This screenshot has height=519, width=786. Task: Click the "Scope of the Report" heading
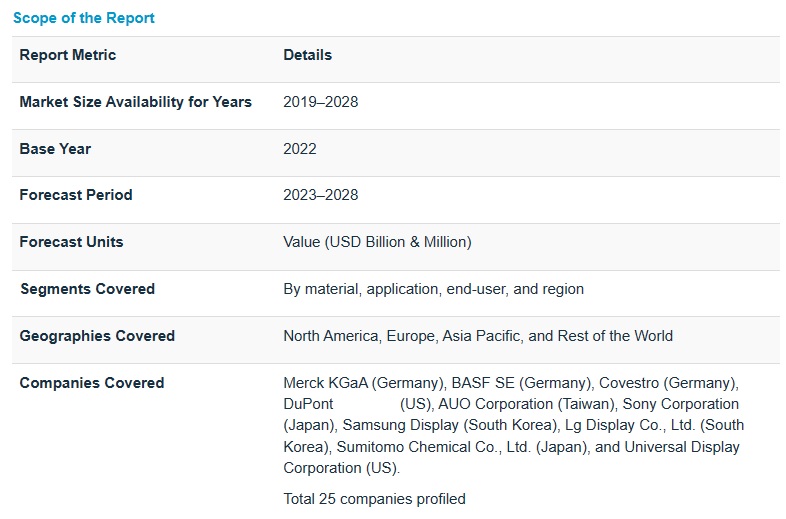tap(84, 18)
